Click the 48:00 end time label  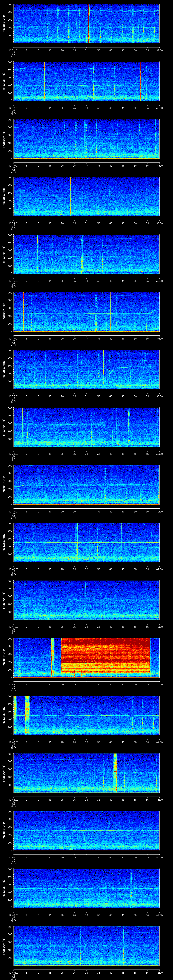coord(159,972)
